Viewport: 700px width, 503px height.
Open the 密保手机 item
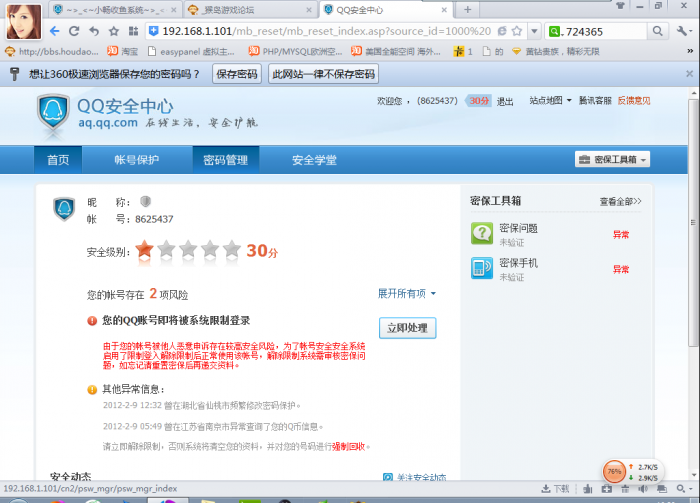pos(518,263)
